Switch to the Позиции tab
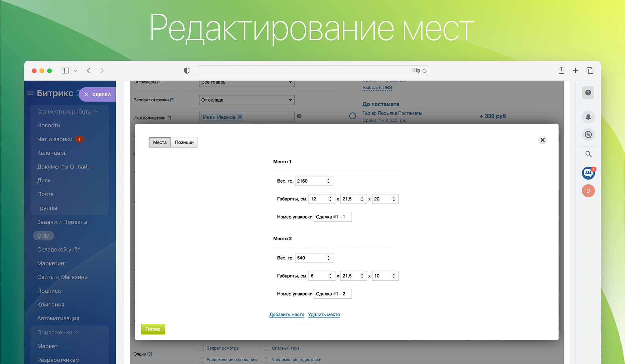Viewport: 625px width, 364px height. [x=184, y=142]
